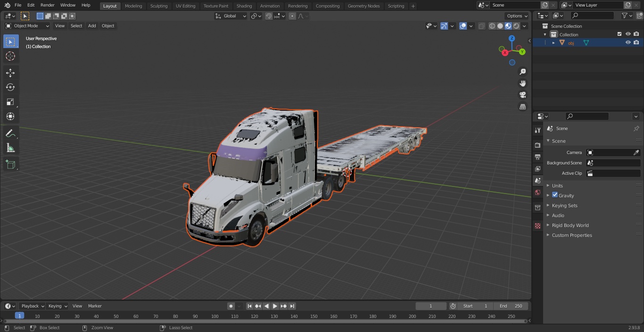The height and width of the screenshot is (332, 644).
Task: Toggle Collection exclude checkbox in outliner
Action: [x=619, y=34]
